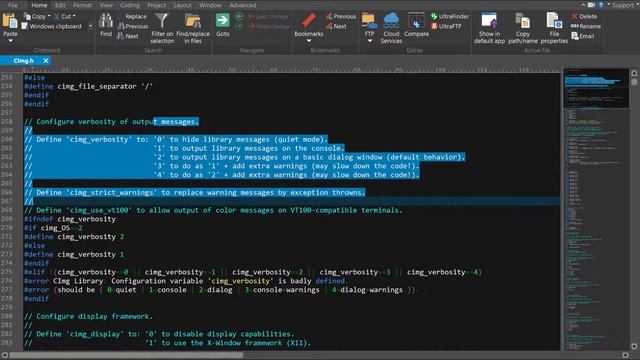Click Replace in the Search group
640x360 pixels.
(x=132, y=16)
